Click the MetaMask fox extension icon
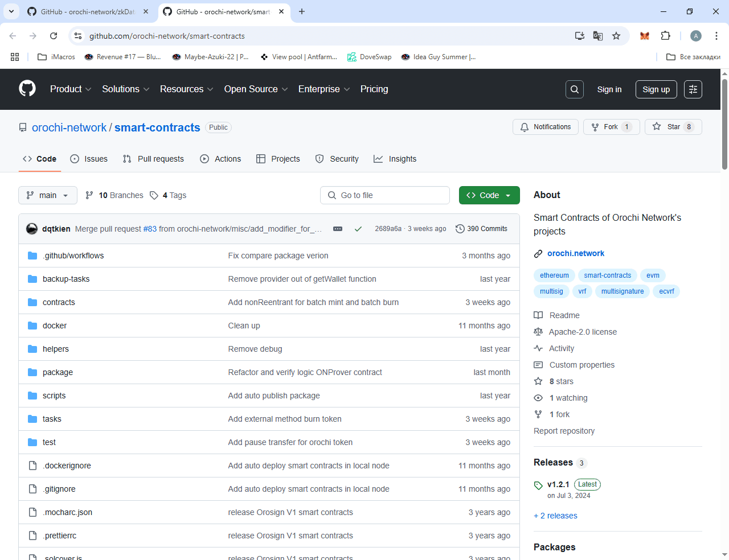The width and height of the screenshot is (729, 560). pyautogui.click(x=645, y=36)
